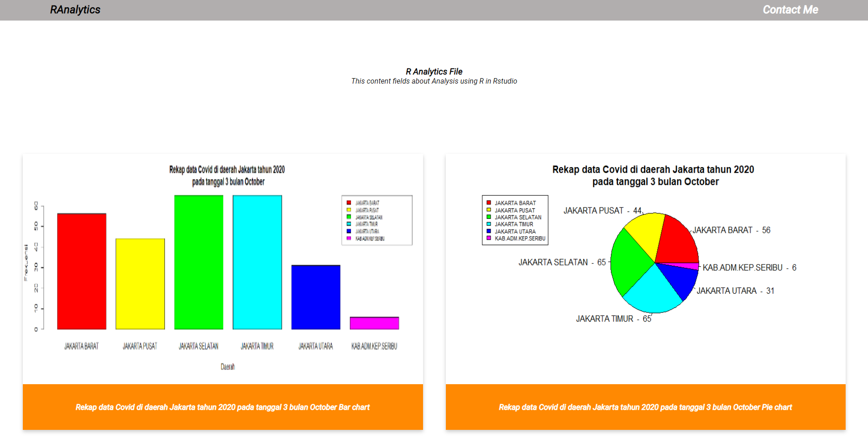
Task: Click the JAKARTA UTARA - 31 pie label
Action: point(736,290)
